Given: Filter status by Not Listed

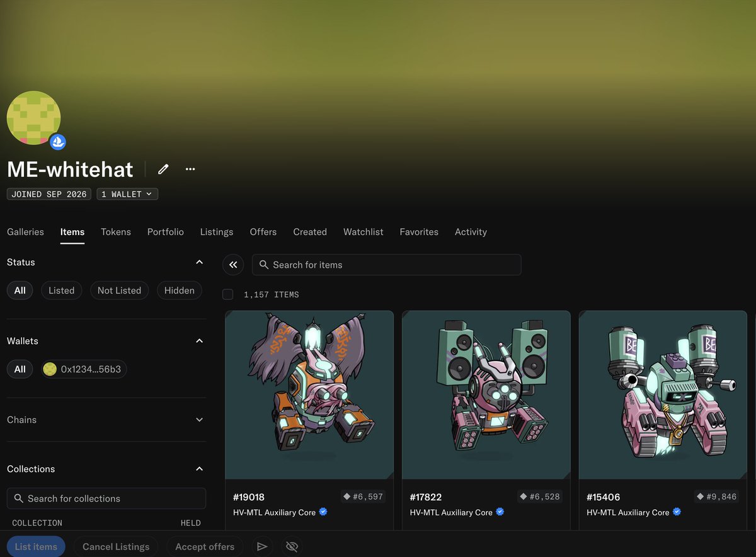Looking at the screenshot, I should click(119, 290).
